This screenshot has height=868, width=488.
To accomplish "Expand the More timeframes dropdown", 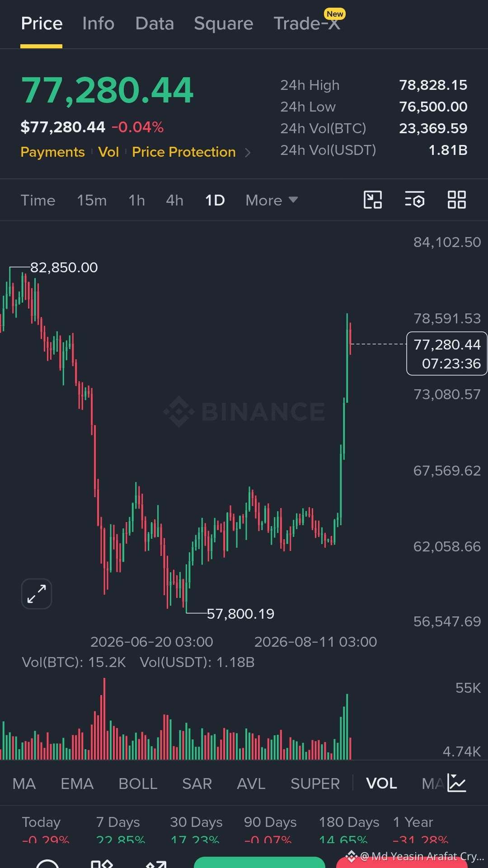I will click(272, 200).
